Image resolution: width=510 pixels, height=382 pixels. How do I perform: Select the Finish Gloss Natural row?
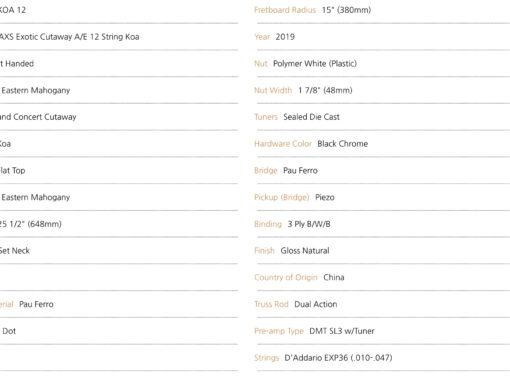click(x=382, y=251)
